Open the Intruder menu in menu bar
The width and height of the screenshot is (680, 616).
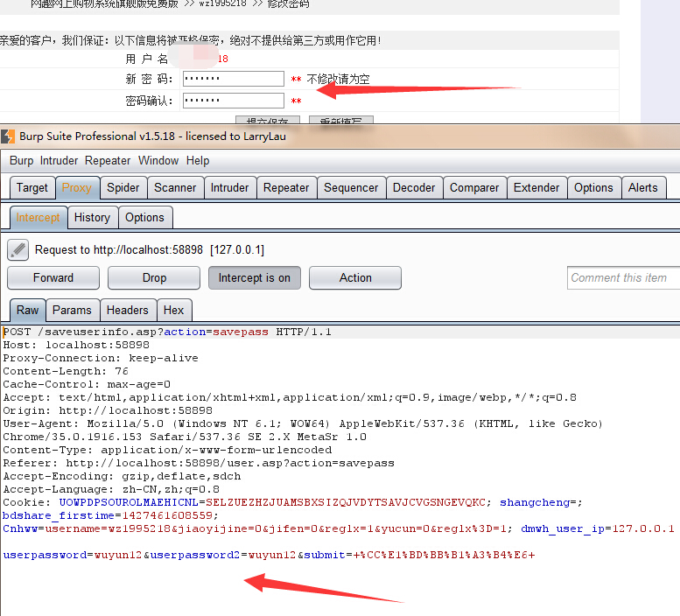pyautogui.click(x=59, y=161)
